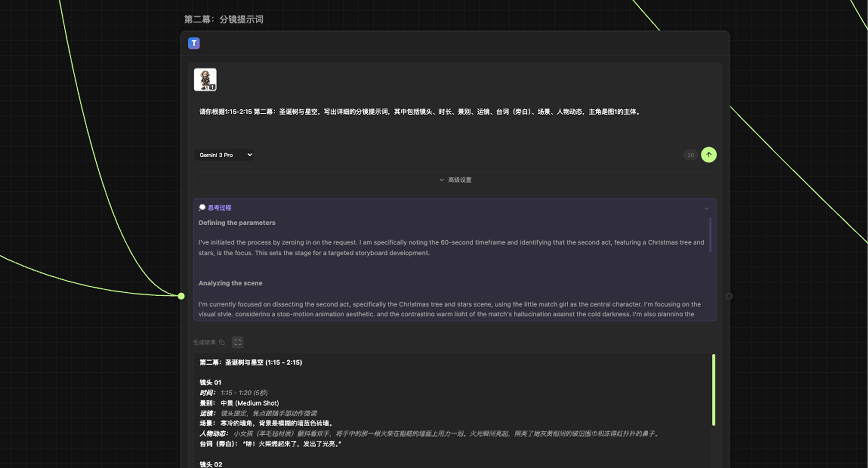Collapse the thinking panel with its chevron
This screenshot has height=468, width=868.
click(x=706, y=209)
